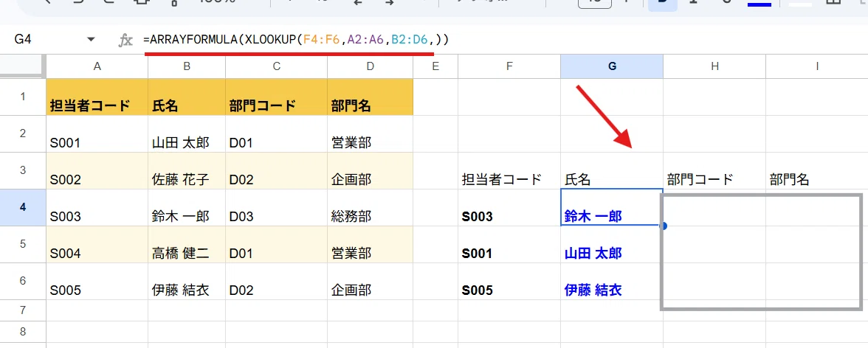Click header cell 担当者コード in column A
Viewport: 868px width, 348px height.
97,97
